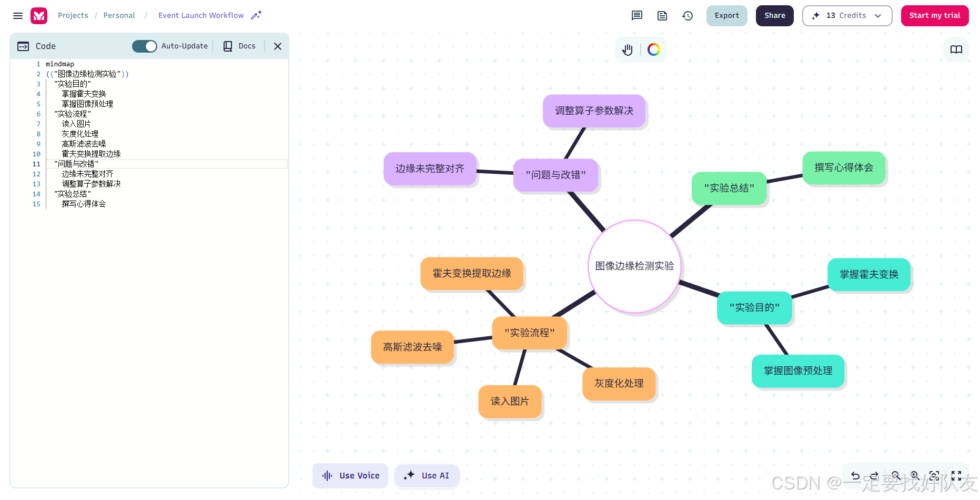Click the Mermaid Chart logo
The width and height of the screenshot is (980, 500).
39,16
